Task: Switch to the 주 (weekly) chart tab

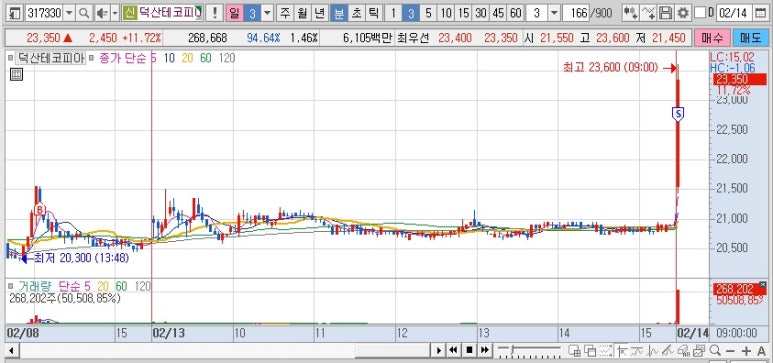Action: click(285, 13)
